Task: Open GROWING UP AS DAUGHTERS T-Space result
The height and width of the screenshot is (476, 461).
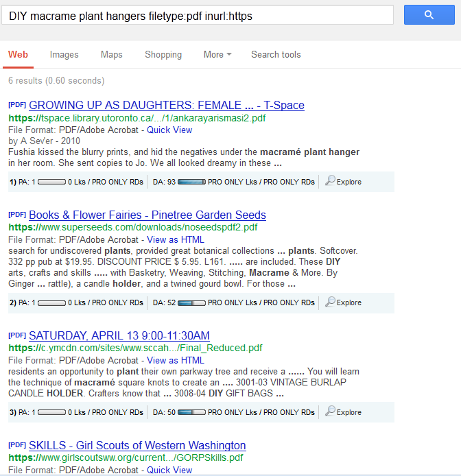Action: [167, 105]
